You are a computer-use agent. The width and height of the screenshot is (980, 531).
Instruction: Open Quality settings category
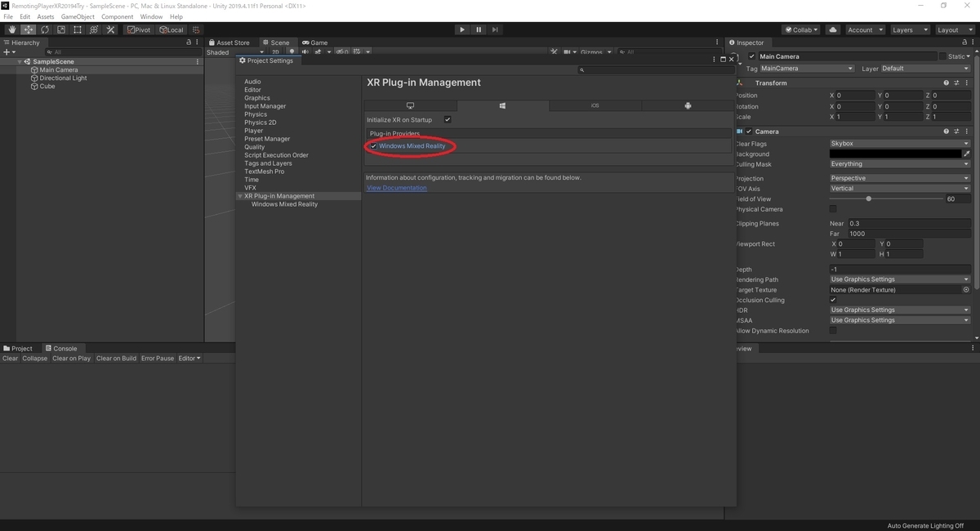[255, 147]
